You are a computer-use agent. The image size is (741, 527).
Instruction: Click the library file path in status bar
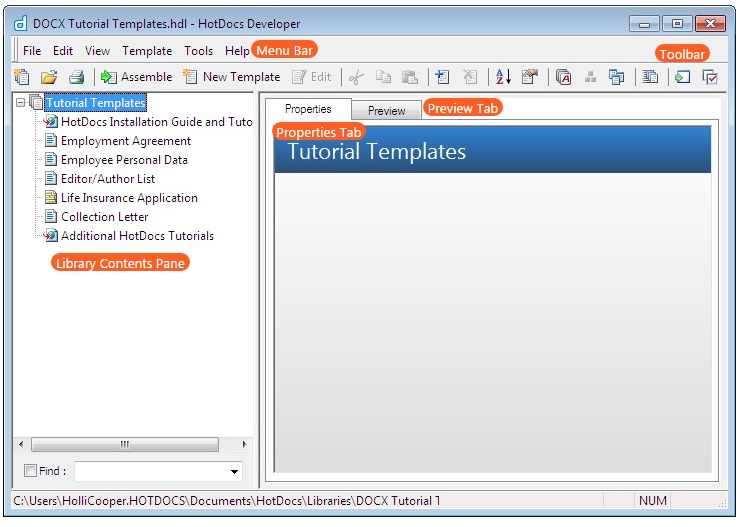[227, 501]
